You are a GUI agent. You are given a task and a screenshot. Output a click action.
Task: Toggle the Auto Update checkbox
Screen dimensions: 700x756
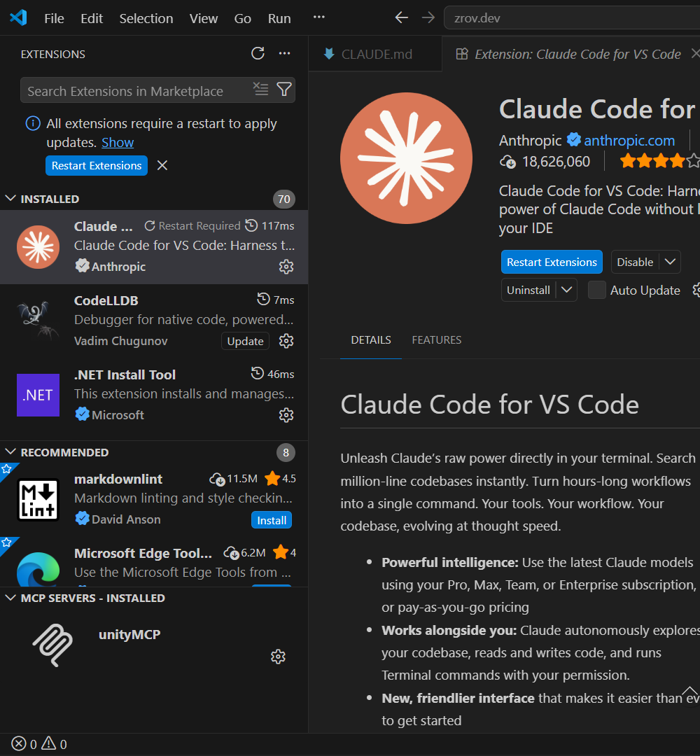[596, 290]
